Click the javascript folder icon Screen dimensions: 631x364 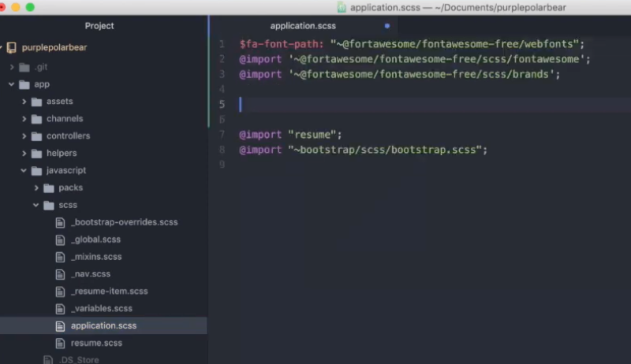click(x=36, y=171)
